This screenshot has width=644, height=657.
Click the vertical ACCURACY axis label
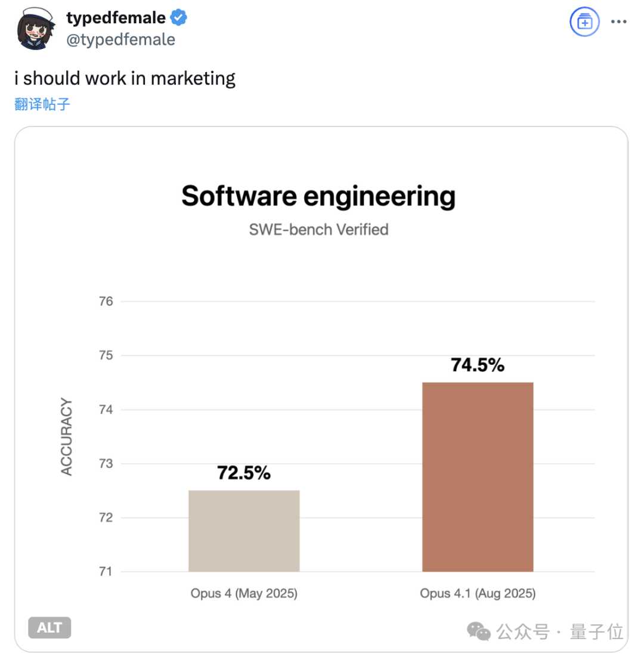click(67, 436)
